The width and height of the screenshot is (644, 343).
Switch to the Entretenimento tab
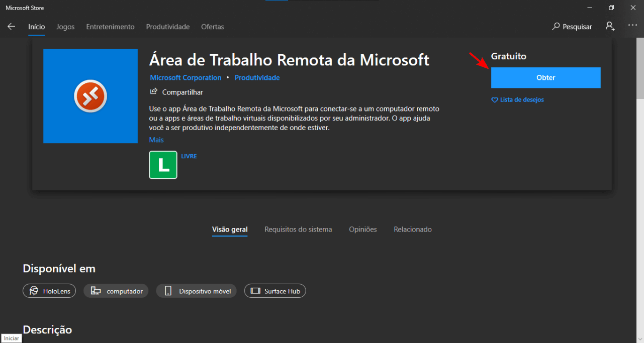coord(110,27)
